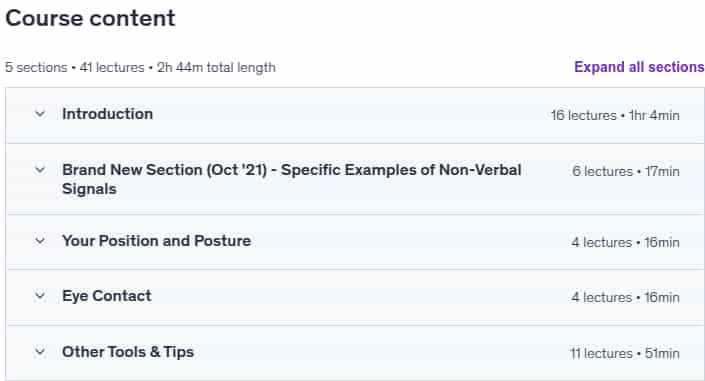
Task: Click the 5 sections 41 lectures summary
Action: click(75, 67)
